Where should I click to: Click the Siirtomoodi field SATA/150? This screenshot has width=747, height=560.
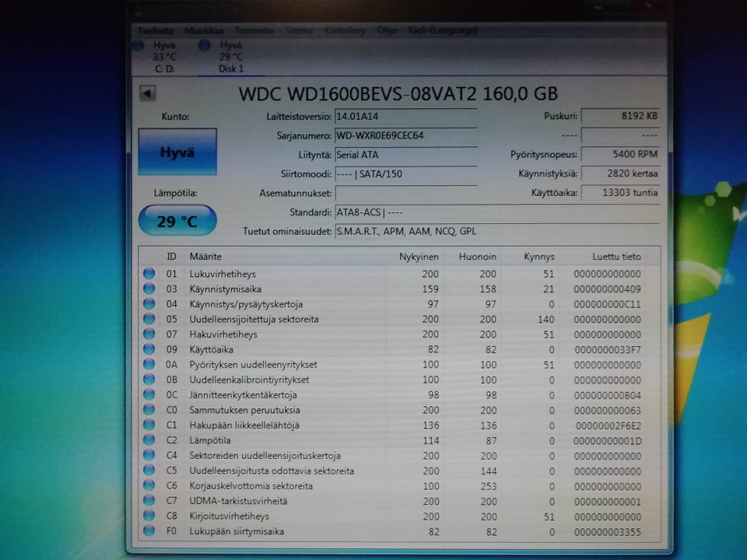[406, 173]
